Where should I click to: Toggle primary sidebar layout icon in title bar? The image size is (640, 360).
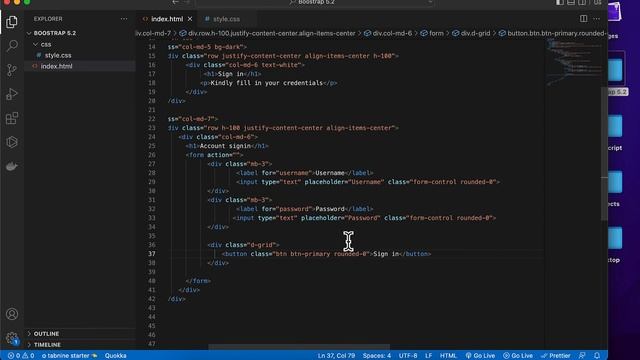pos(560,2)
